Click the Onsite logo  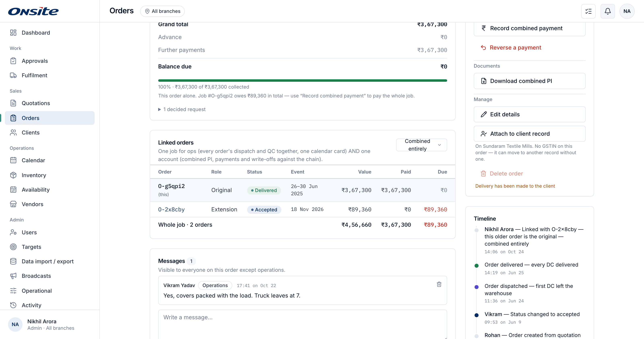click(x=33, y=11)
